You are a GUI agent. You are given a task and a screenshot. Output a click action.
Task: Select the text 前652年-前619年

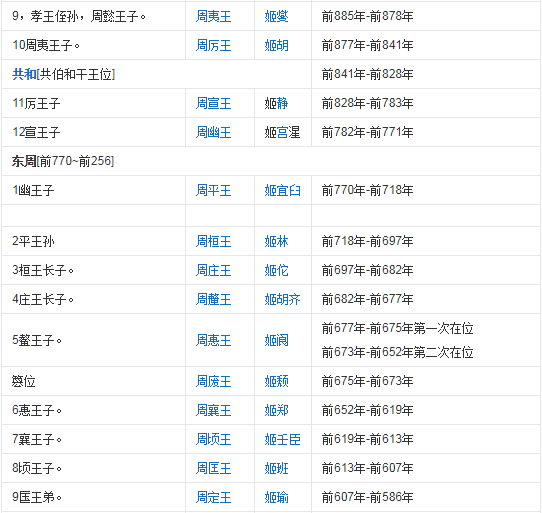(x=367, y=411)
